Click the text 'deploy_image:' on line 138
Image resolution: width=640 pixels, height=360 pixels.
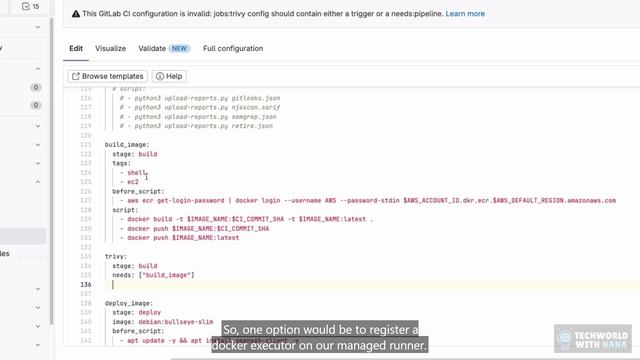129,303
